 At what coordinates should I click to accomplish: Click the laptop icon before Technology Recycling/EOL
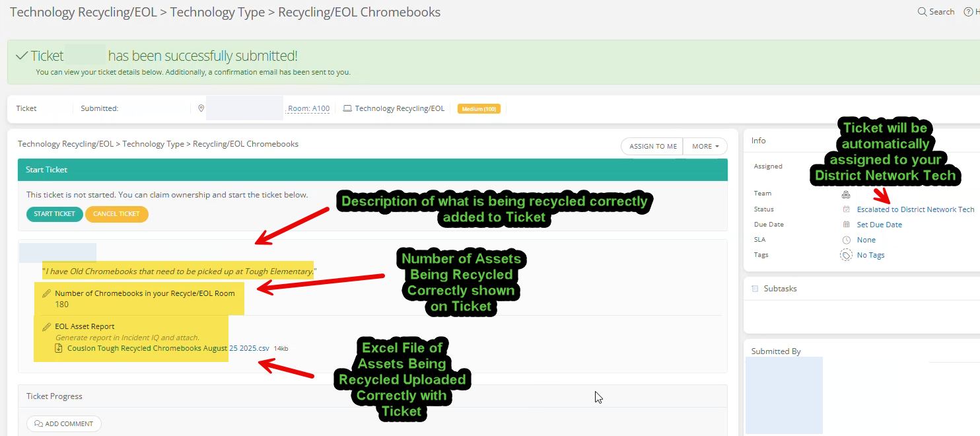click(347, 108)
